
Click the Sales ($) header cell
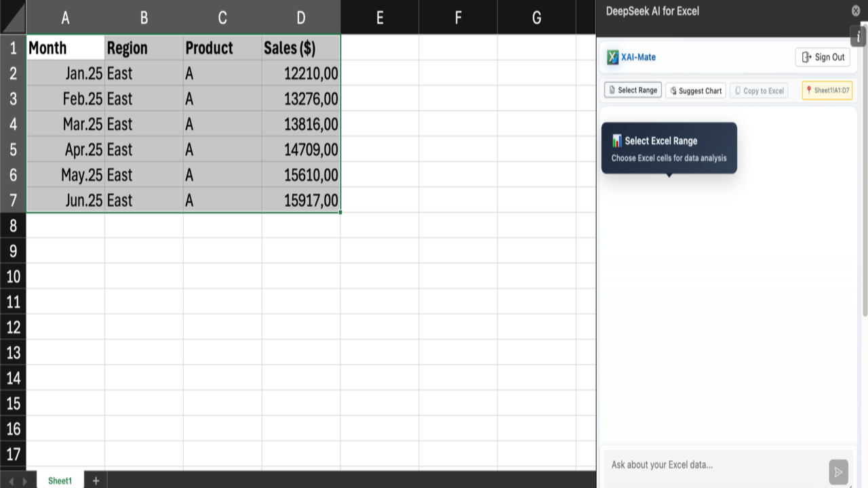[x=301, y=47]
